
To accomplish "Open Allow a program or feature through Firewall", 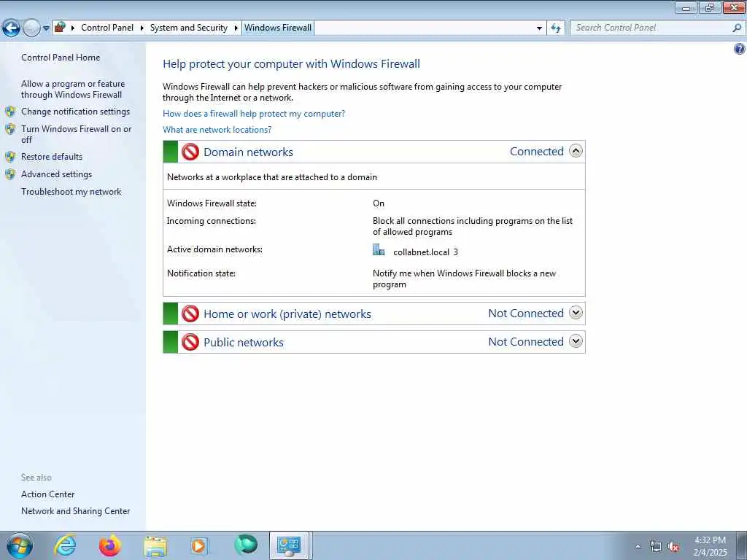I will 73,89.
